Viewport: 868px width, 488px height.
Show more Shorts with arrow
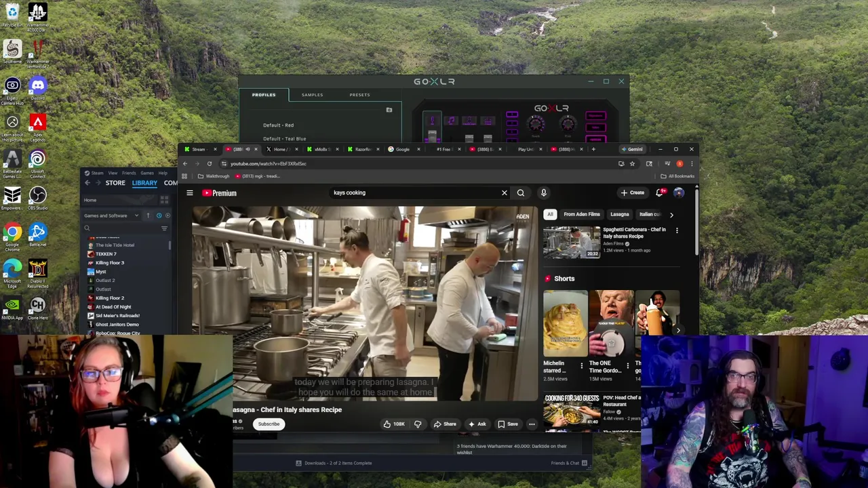[x=678, y=330]
